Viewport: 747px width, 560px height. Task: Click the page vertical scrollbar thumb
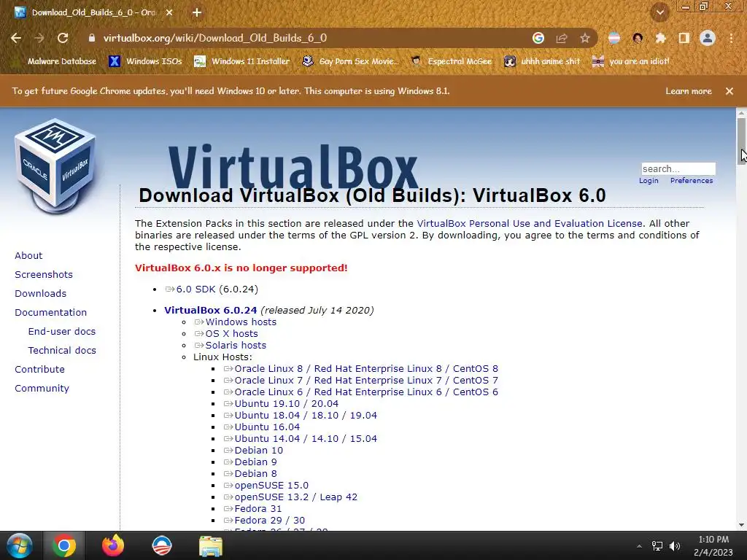pos(741,141)
